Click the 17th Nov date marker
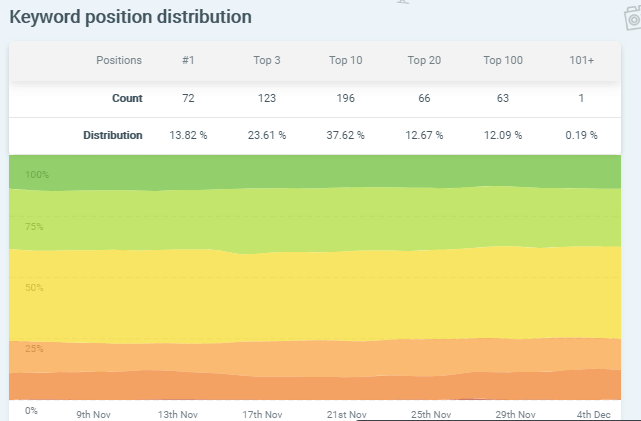641x421 pixels. (x=261, y=414)
